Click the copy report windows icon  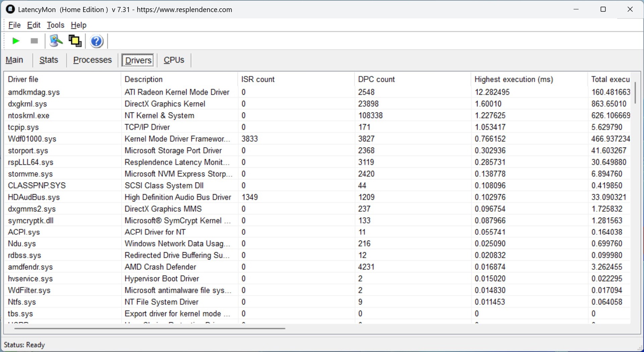coord(75,41)
